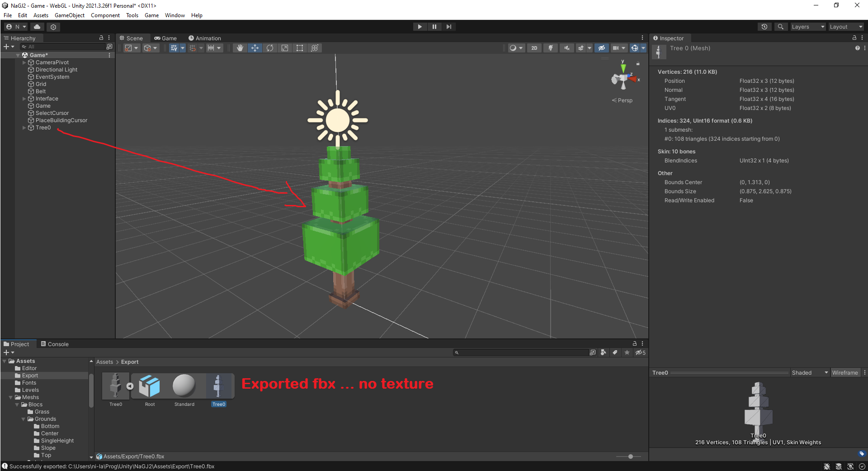Toggle the Hierarchy panel lock
The height and width of the screenshot is (471, 868).
click(101, 38)
